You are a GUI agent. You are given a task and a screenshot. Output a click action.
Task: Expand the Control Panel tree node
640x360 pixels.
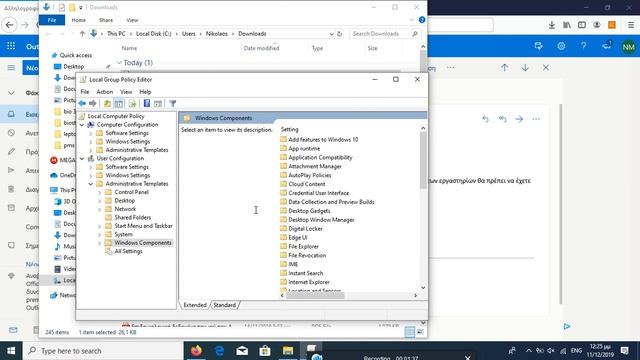pos(100,192)
